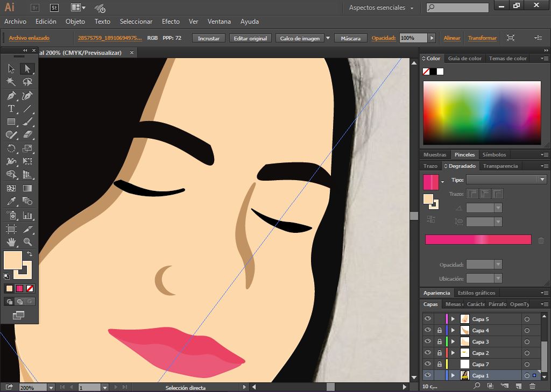Open the Transformar panel link
The image size is (551, 392).
[482, 38]
